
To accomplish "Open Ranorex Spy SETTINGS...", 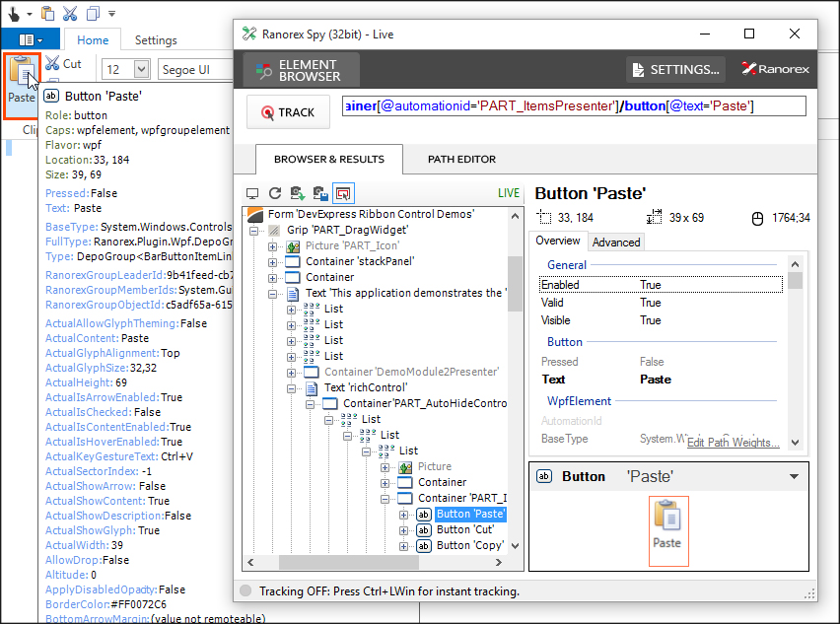I will point(676,70).
